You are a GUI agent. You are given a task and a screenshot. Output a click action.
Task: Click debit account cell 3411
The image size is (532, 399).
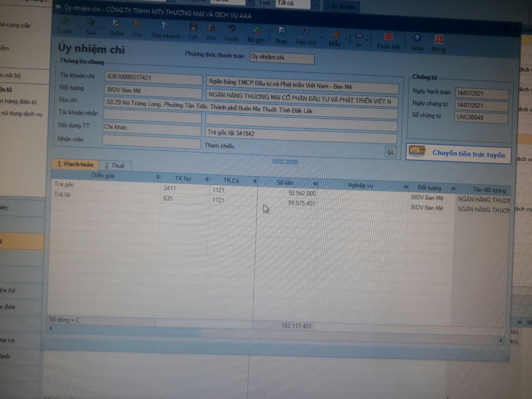click(x=185, y=189)
